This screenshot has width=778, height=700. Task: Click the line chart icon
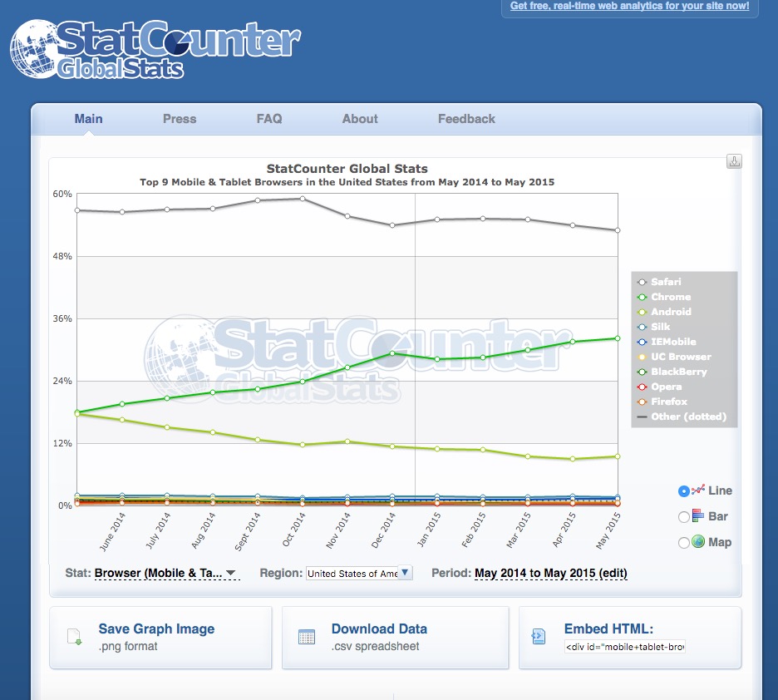point(698,490)
